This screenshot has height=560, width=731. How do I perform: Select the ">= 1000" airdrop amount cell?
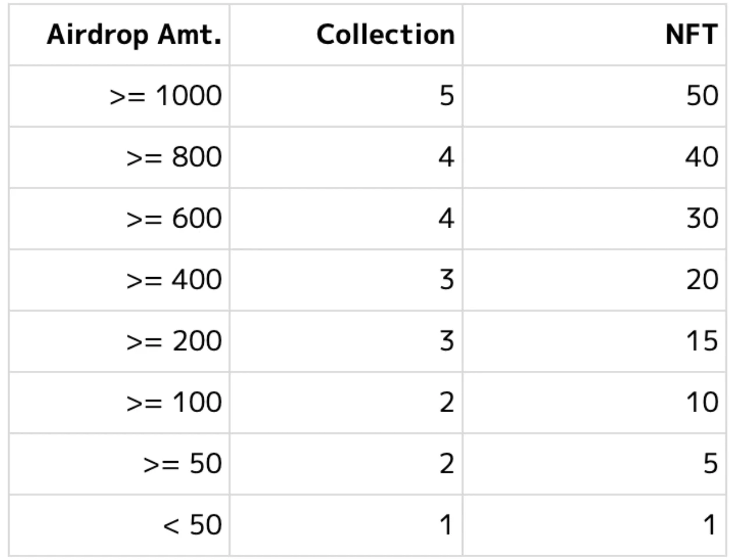pyautogui.click(x=166, y=95)
